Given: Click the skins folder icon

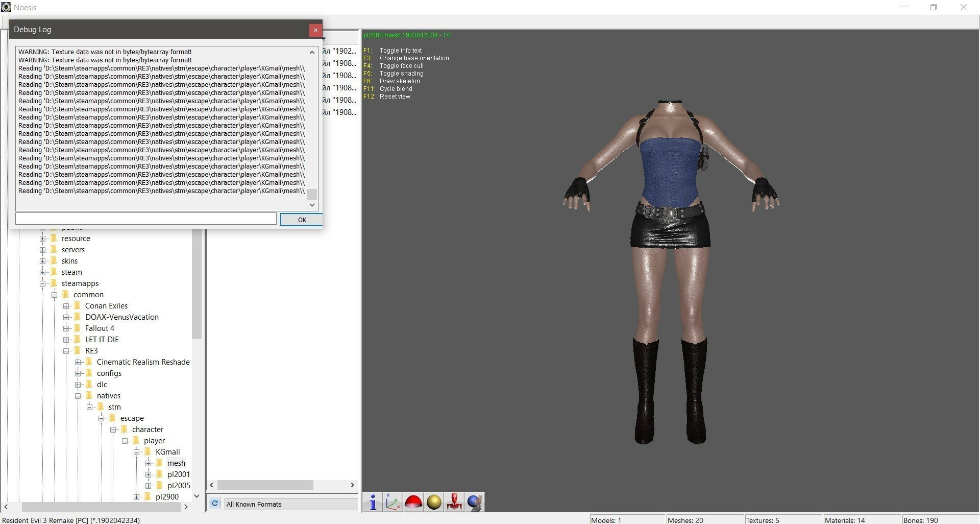Looking at the screenshot, I should 54,260.
